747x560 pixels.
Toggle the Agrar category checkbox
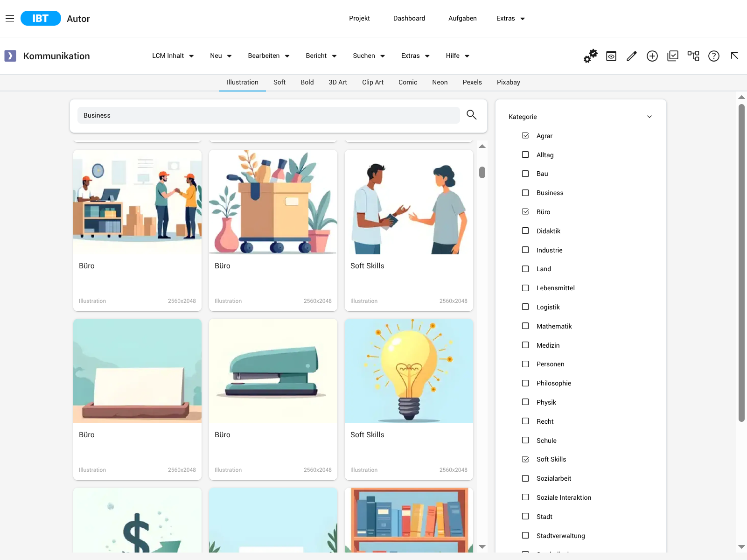pyautogui.click(x=525, y=135)
